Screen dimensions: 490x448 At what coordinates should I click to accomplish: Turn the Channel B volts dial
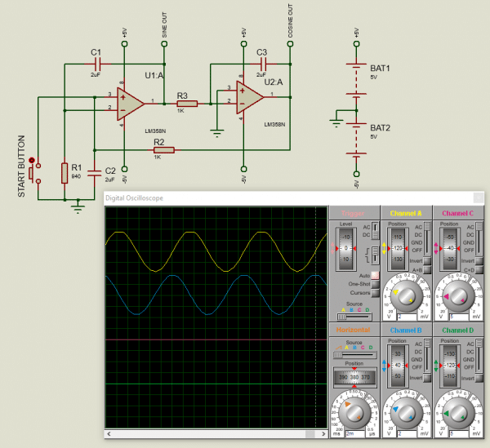(x=406, y=413)
